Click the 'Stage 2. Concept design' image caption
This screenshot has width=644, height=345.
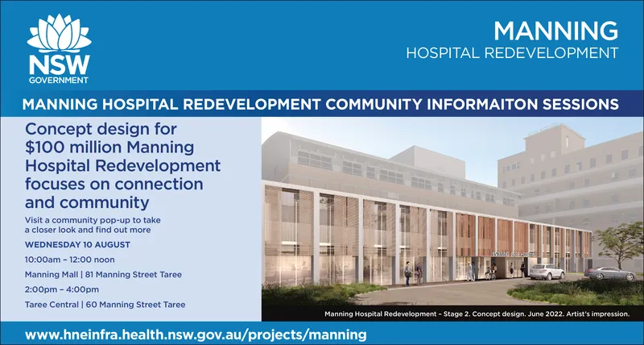(x=477, y=314)
